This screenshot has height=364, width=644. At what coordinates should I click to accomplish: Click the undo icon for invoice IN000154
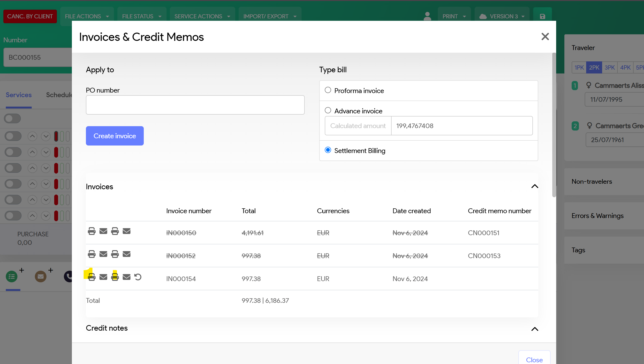click(138, 277)
